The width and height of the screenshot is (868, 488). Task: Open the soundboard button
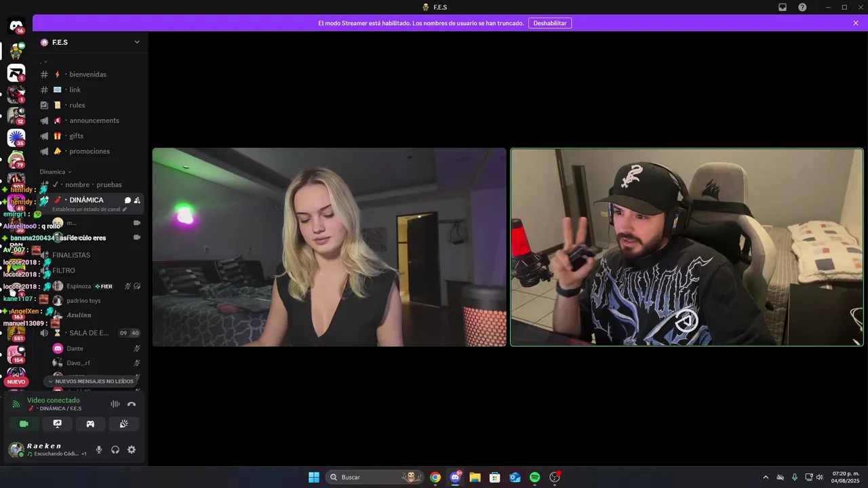[x=123, y=424]
